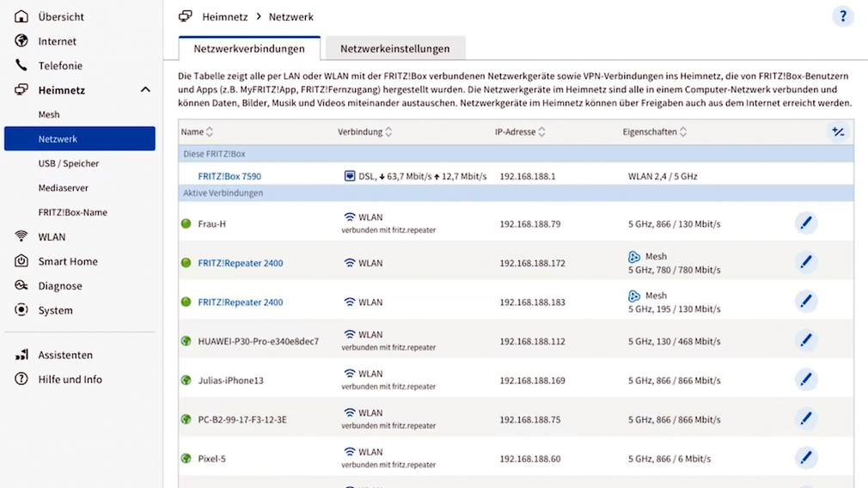868x488 pixels.
Task: Click the Telefonie phone icon
Action: (21, 65)
